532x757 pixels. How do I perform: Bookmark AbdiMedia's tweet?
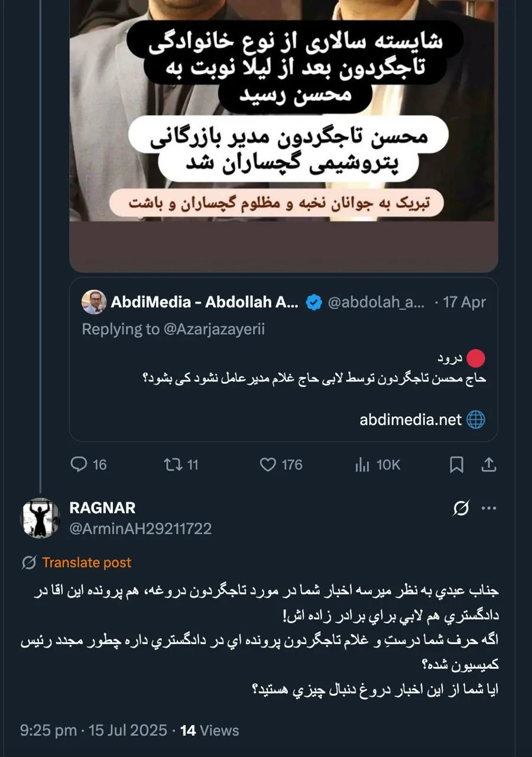point(456,465)
